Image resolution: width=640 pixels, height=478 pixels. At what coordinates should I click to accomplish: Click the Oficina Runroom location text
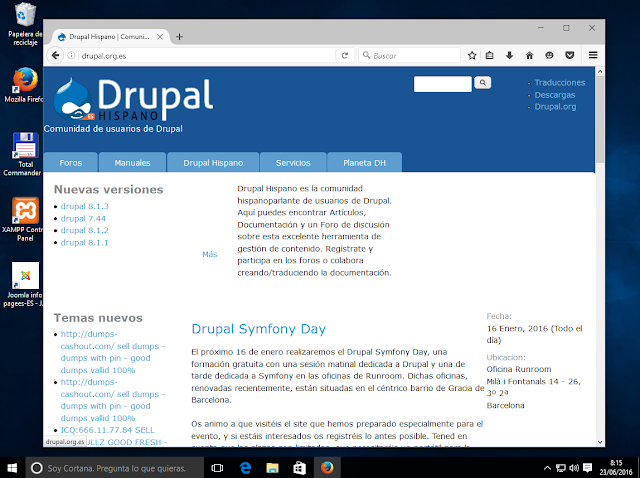tap(519, 369)
